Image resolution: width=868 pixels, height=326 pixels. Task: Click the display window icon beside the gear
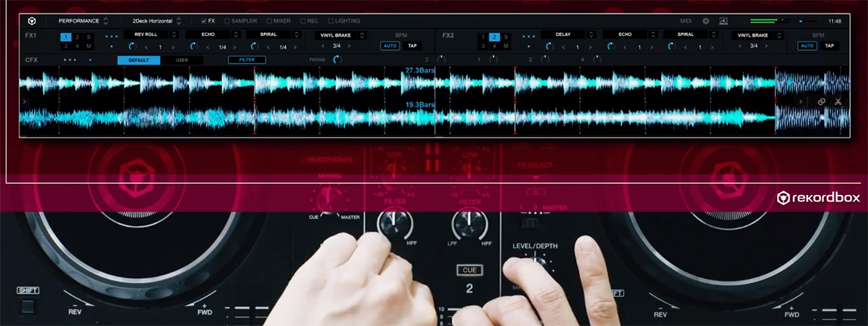(723, 21)
